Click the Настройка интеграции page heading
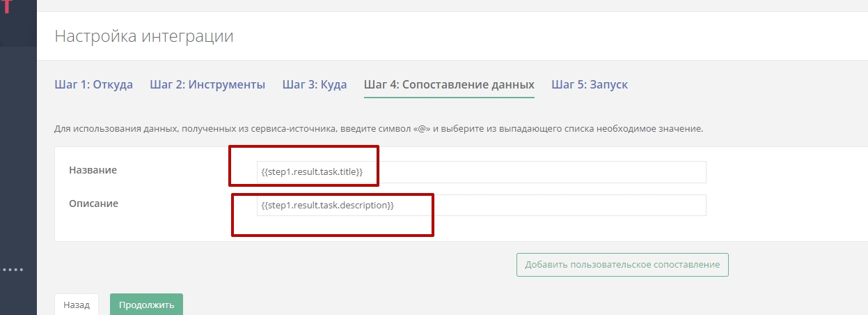Image resolution: width=868 pixels, height=315 pixels. click(x=144, y=36)
